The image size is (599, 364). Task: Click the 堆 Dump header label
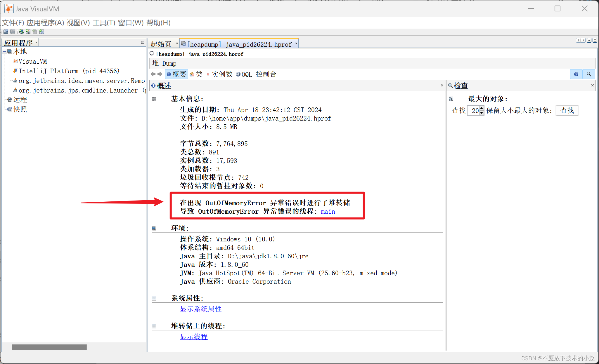164,63
